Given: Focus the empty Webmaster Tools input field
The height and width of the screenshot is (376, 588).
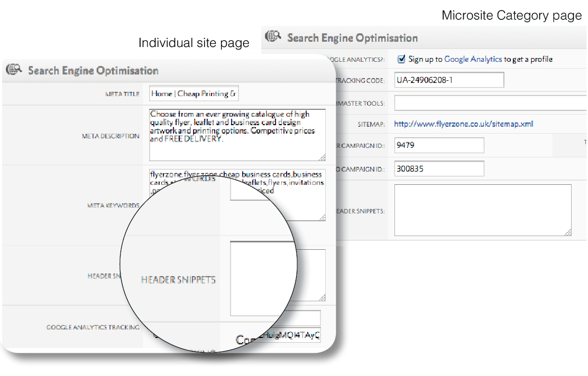Looking at the screenshot, I should [489, 103].
